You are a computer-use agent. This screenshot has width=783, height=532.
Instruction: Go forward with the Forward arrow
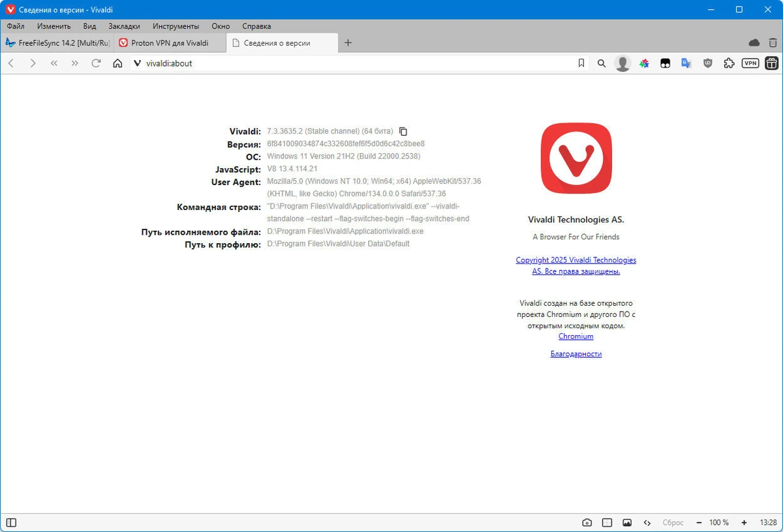[33, 63]
